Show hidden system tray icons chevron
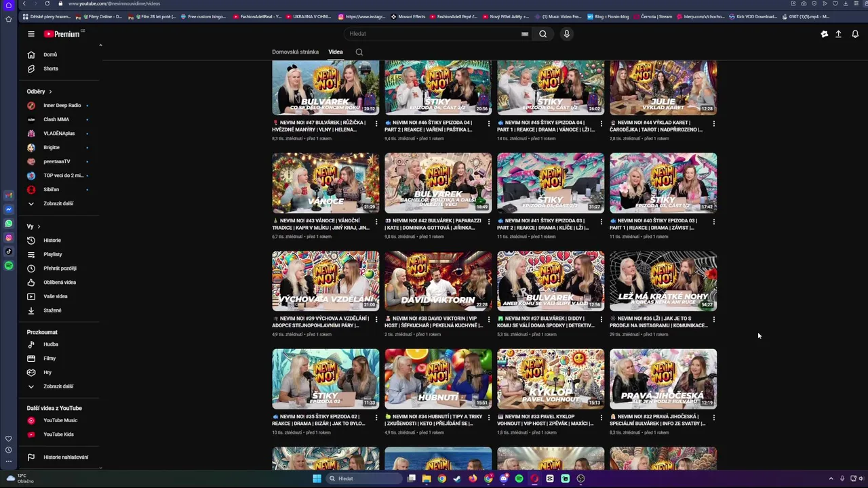The width and height of the screenshot is (868, 488). (831, 479)
